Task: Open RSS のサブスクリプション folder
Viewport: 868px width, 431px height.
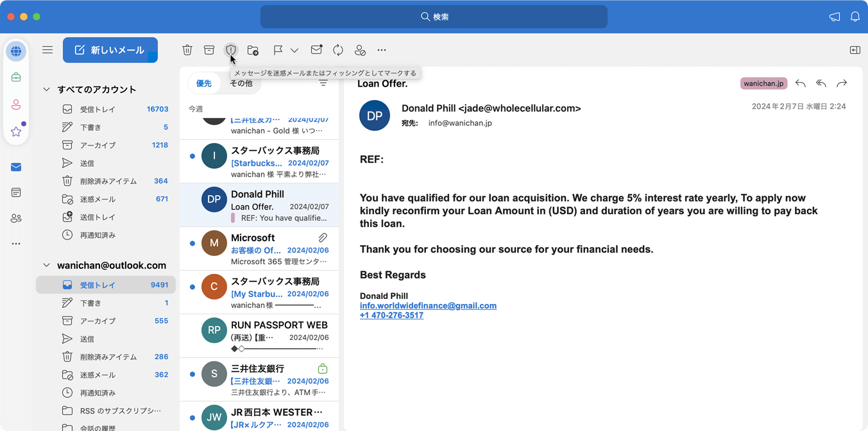Action: click(x=106, y=411)
